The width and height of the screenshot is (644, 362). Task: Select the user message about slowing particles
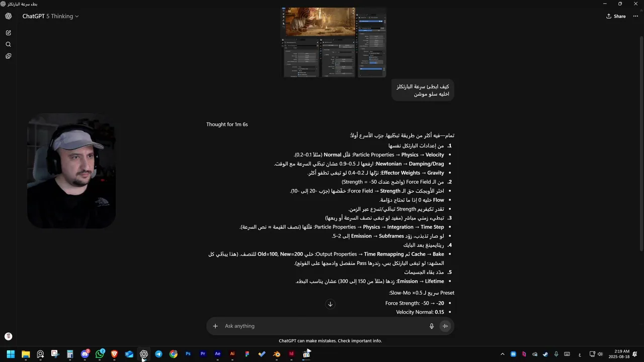pyautogui.click(x=423, y=90)
